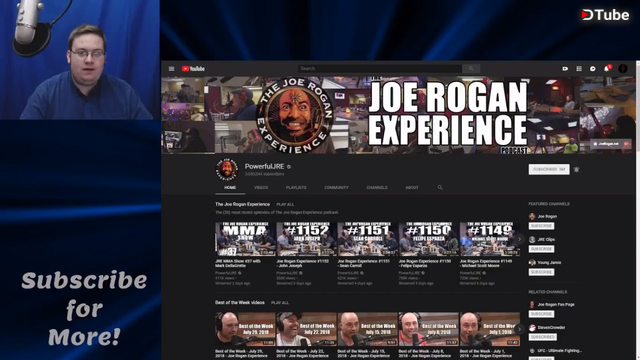Screen dimensions: 640x360
Task: Open The Joe Rogan Experience section title
Action: (242, 204)
